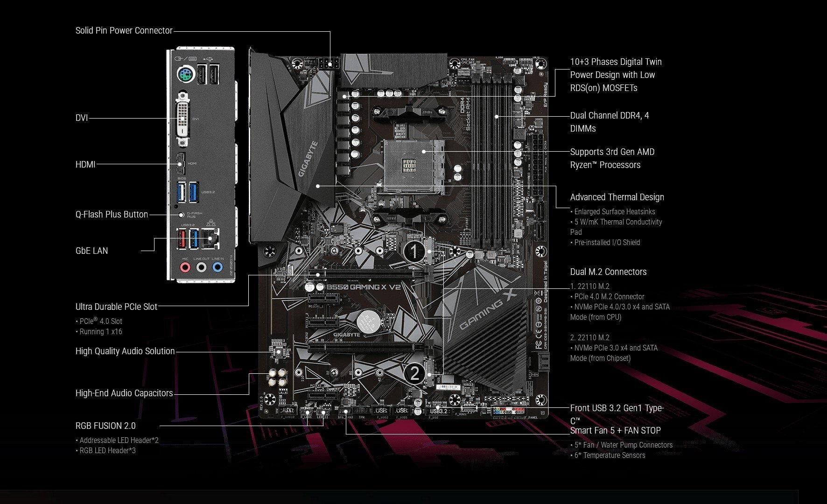Click the Enlarged Surface Heatsinks bullet
Screen dimensions: 827x504
tap(613, 211)
